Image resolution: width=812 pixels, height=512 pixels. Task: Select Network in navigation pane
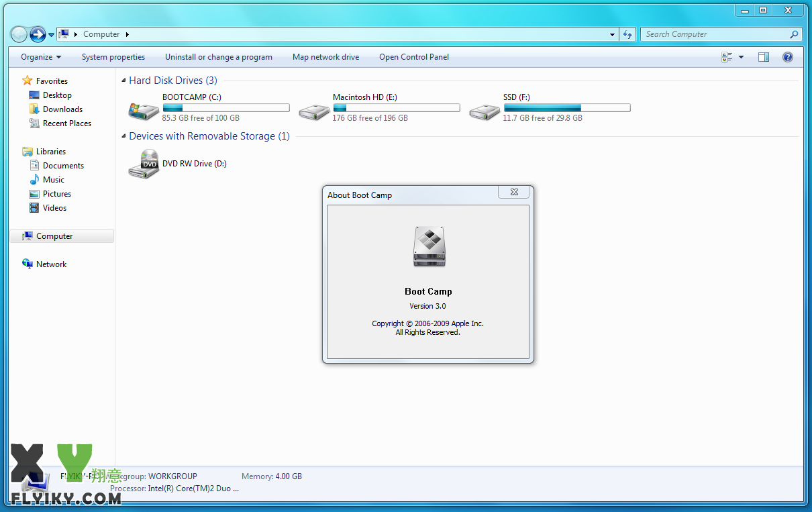51,264
